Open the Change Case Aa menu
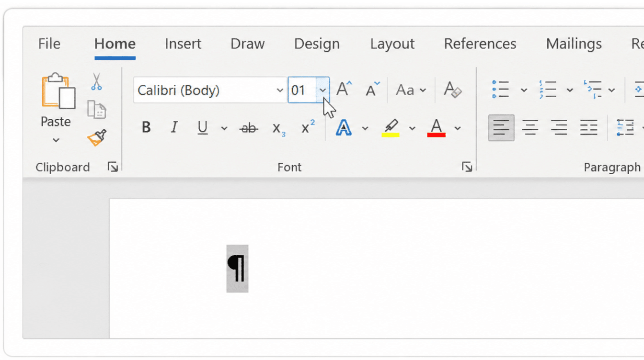Viewport: 644px width, 360px height. [411, 90]
